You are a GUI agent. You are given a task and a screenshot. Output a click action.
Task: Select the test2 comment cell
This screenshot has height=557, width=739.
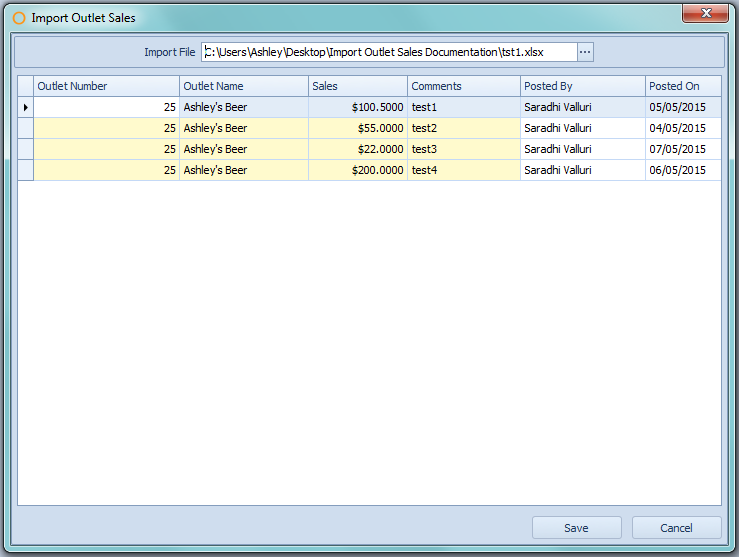pyautogui.click(x=463, y=128)
